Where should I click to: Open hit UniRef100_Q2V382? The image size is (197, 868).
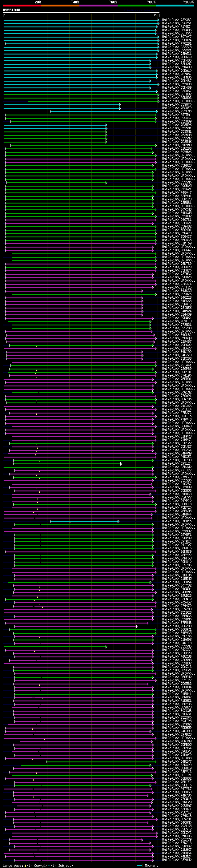pyautogui.click(x=177, y=20)
